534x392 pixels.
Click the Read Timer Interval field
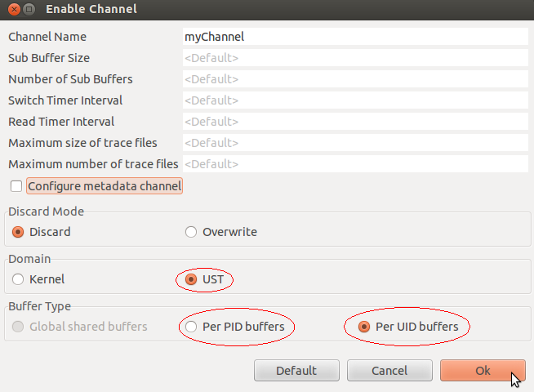pyautogui.click(x=355, y=122)
